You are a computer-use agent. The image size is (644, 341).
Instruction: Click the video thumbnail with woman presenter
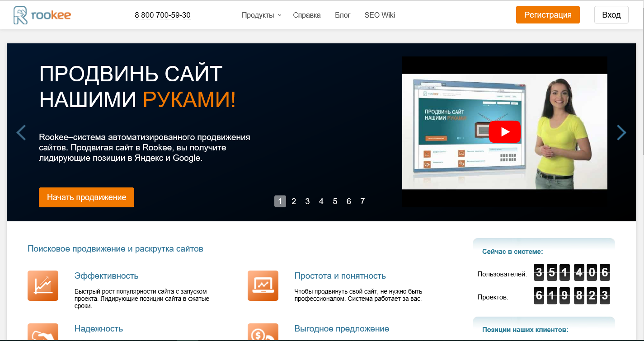tap(505, 132)
